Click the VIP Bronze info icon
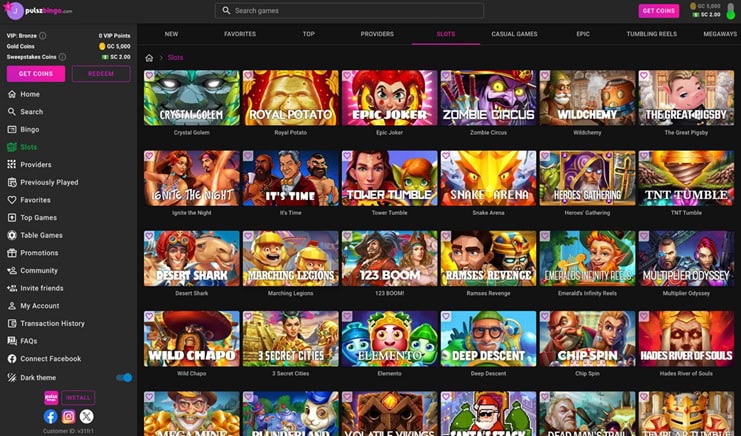Image resolution: width=741 pixels, height=436 pixels. pos(43,35)
